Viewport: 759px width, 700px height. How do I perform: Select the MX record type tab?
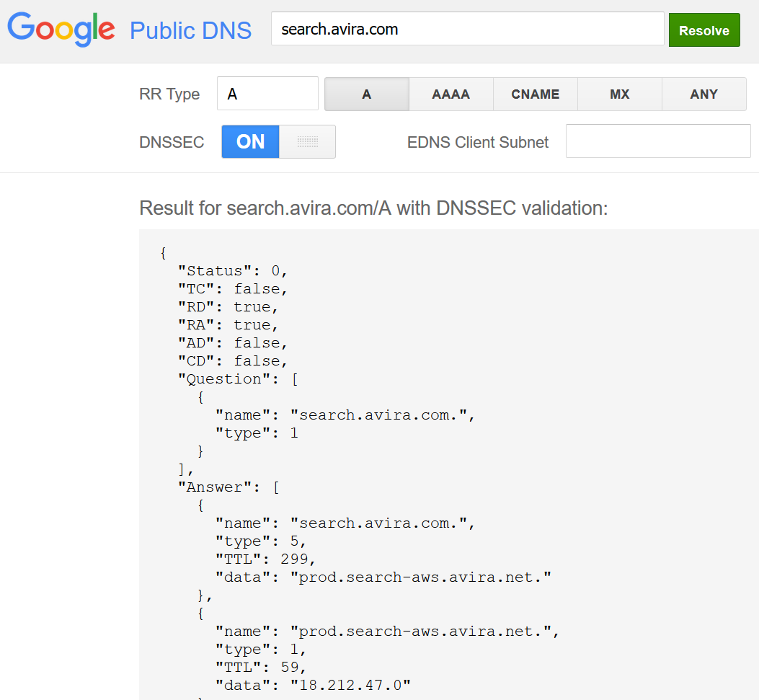(620, 94)
